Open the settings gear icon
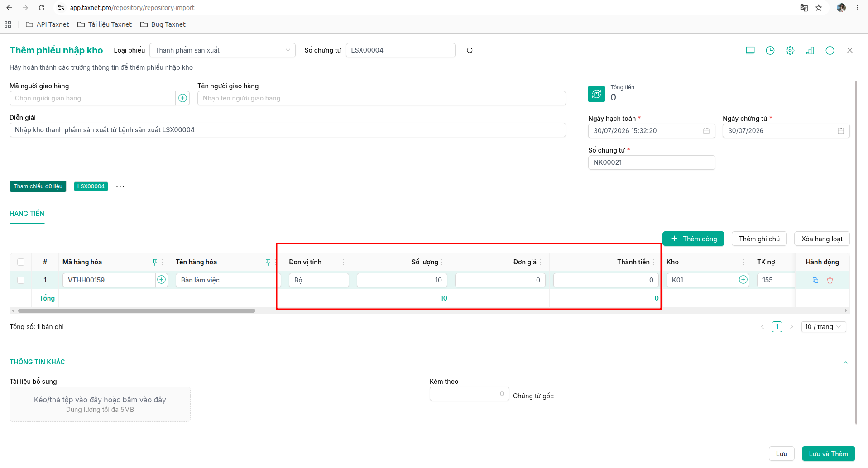 pos(790,50)
